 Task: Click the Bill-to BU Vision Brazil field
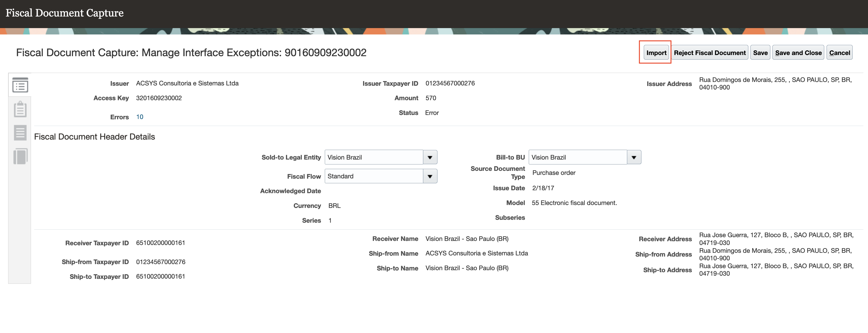tap(577, 157)
